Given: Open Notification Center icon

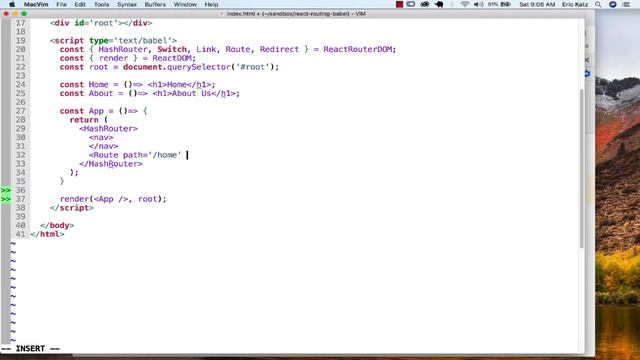Looking at the screenshot, I should [x=627, y=4].
